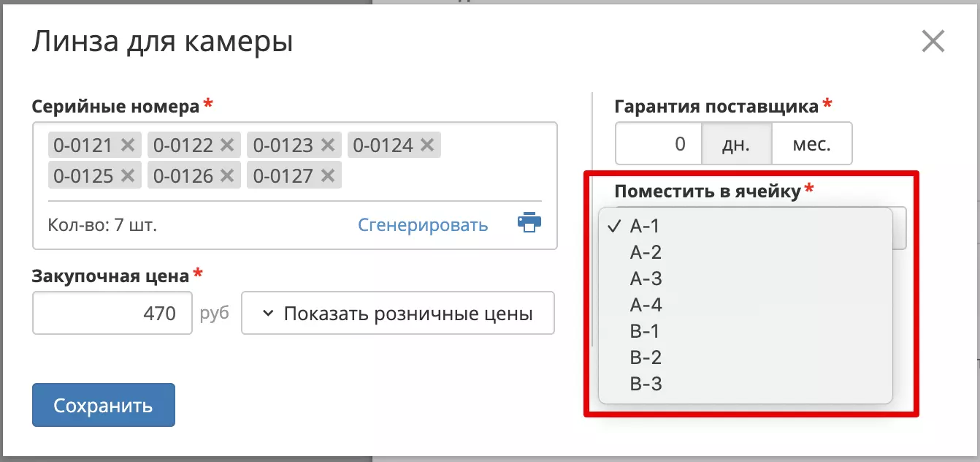Click the dialog title Линза для камеры
Screen dimensions: 980x462
pyautogui.click(x=162, y=42)
